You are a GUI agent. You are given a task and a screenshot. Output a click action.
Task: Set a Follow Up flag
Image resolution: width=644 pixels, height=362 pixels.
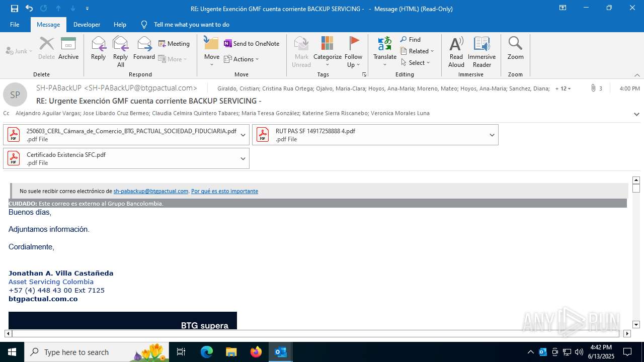[x=354, y=52]
